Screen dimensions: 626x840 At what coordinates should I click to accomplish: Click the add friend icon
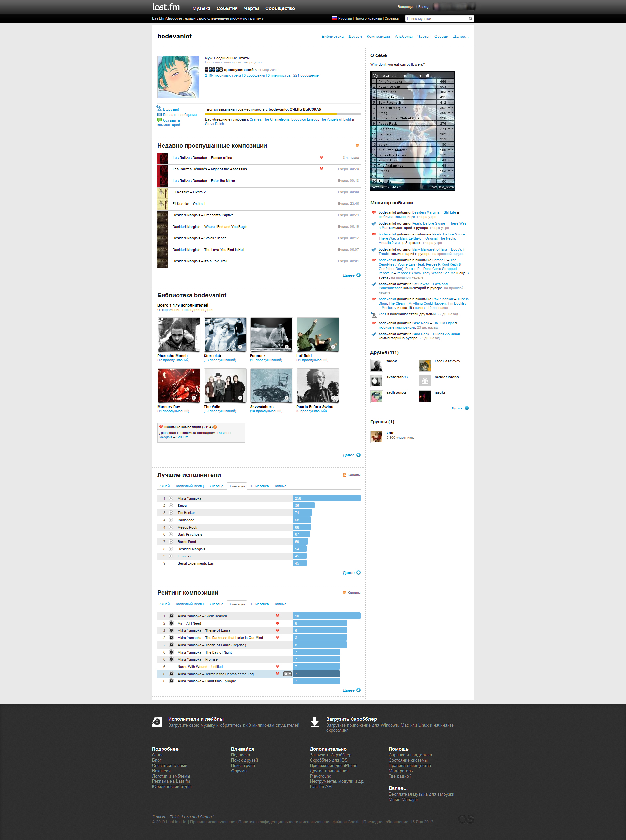(159, 108)
